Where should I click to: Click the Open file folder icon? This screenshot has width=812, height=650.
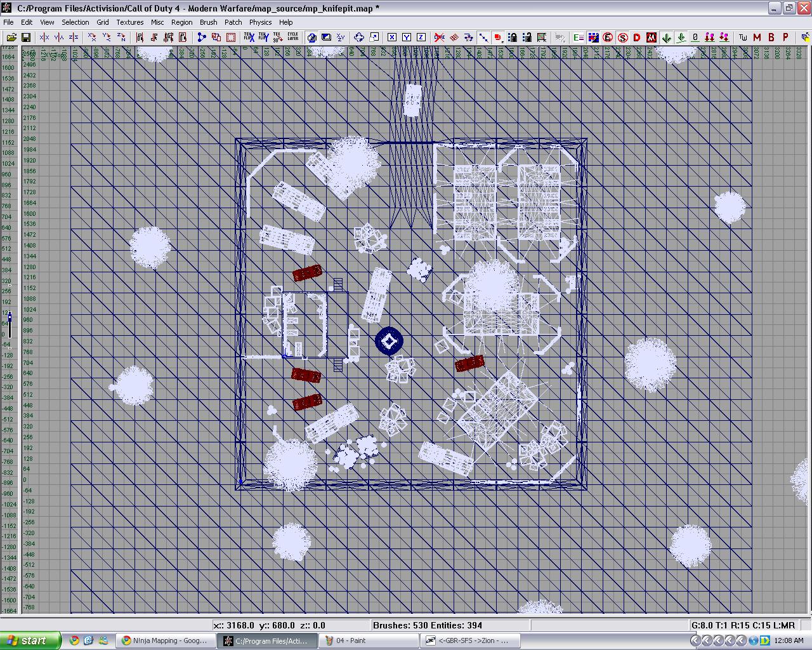(11, 37)
